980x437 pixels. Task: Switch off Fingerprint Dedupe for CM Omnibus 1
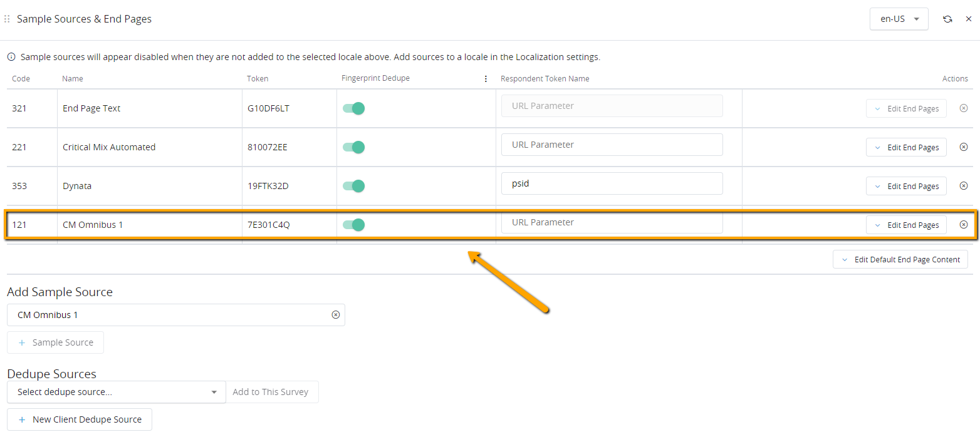coord(354,225)
